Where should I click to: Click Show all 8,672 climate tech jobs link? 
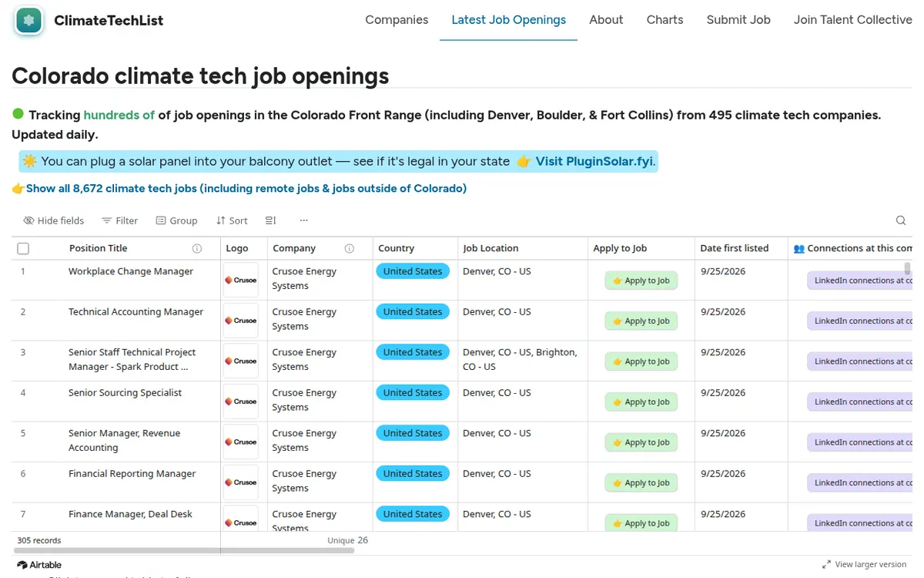(x=246, y=188)
